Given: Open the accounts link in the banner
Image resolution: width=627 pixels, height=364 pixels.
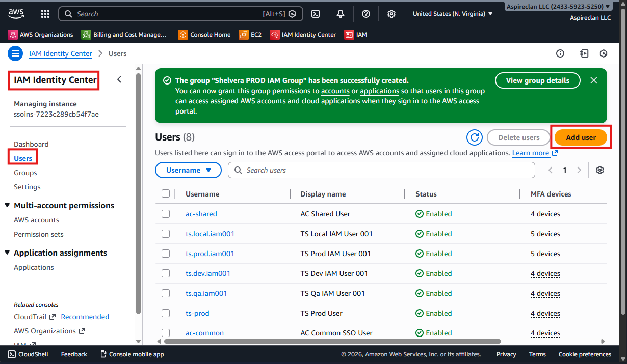Looking at the screenshot, I should 335,91.
